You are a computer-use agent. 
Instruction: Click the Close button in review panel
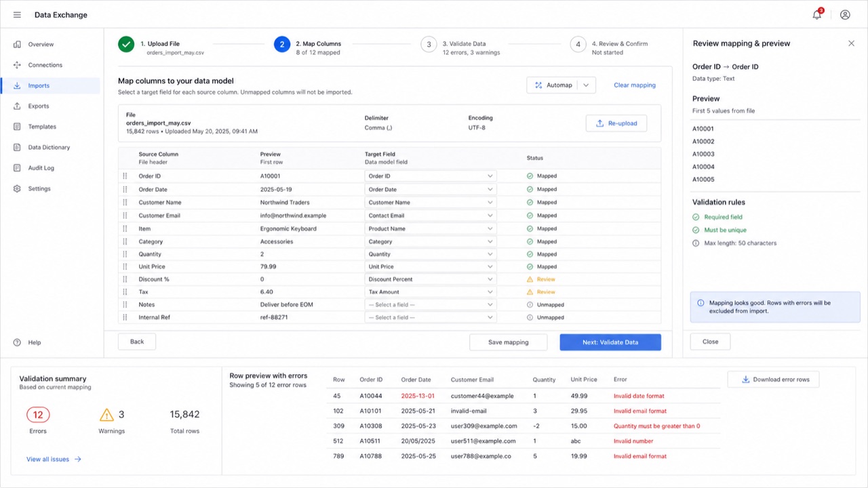pyautogui.click(x=711, y=342)
